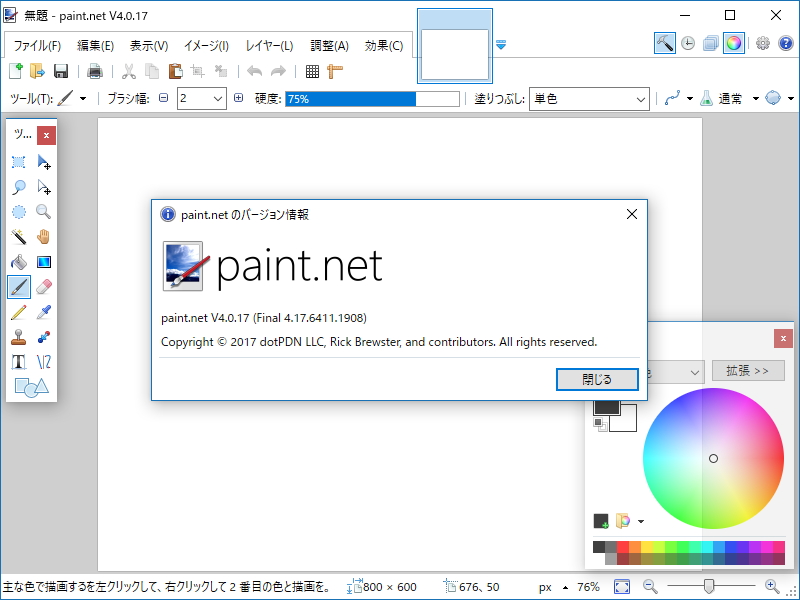Image resolution: width=800 pixels, height=600 pixels.
Task: Click the 拡張 >> button on the color panel
Action: pyautogui.click(x=748, y=370)
